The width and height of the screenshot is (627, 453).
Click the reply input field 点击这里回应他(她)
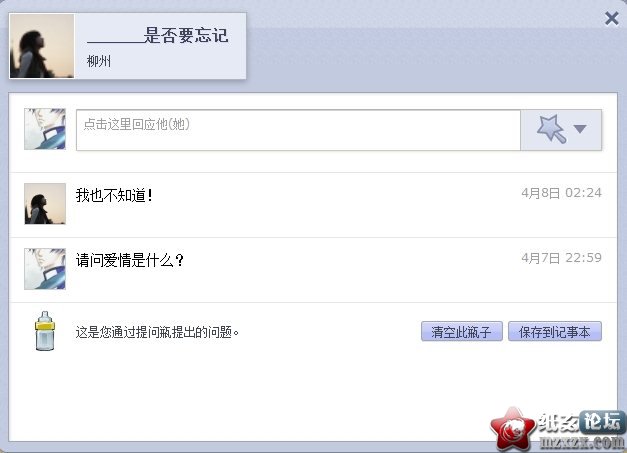[298, 130]
